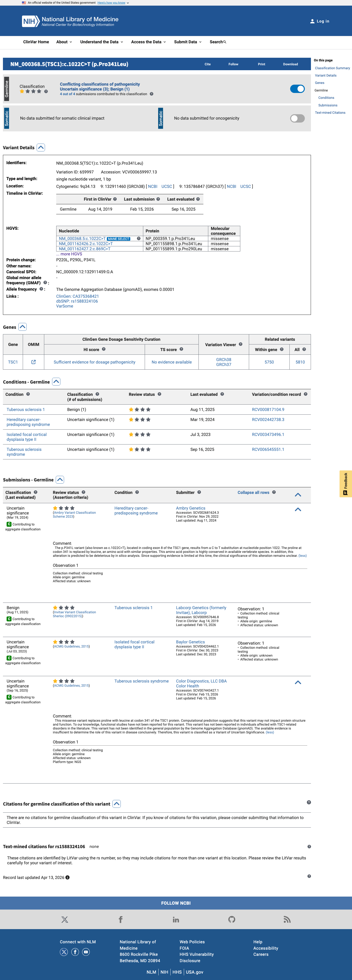This screenshot has width=352, height=980.
Task: Collapse the Color Diagnostics submission row
Action: click(x=298, y=683)
